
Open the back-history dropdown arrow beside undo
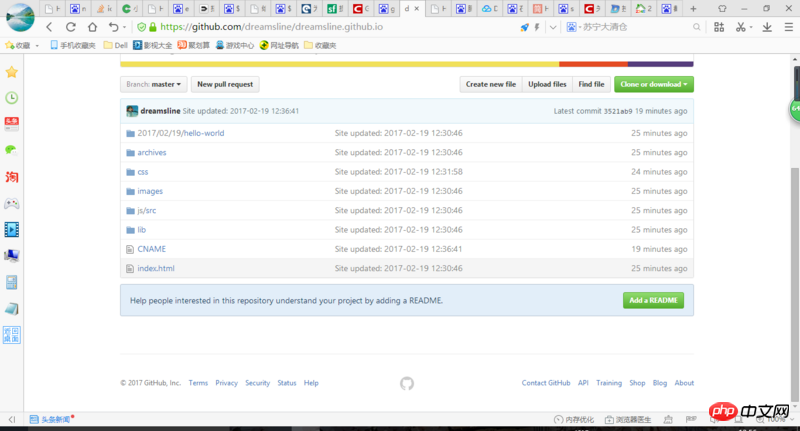pyautogui.click(x=124, y=28)
